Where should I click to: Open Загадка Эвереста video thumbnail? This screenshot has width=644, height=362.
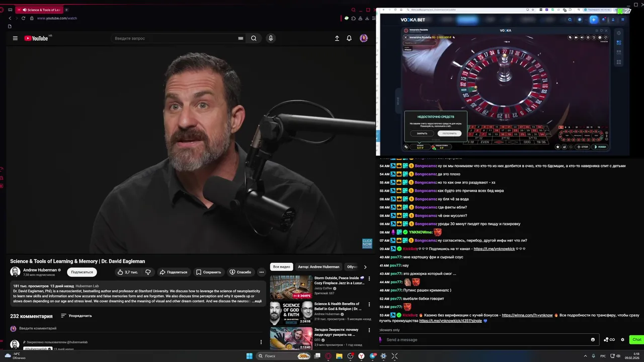click(x=291, y=338)
